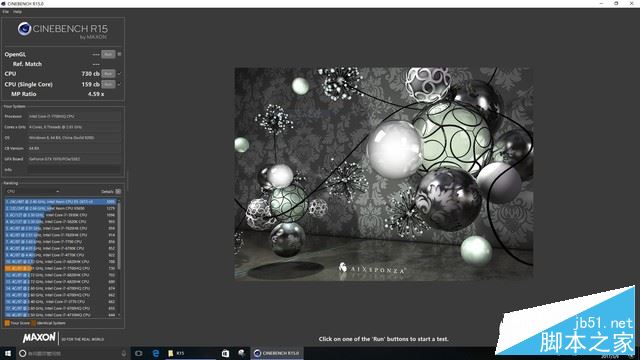Click the taskbar microphone icon
This screenshot has height=360, width=640.
[x=123, y=353]
